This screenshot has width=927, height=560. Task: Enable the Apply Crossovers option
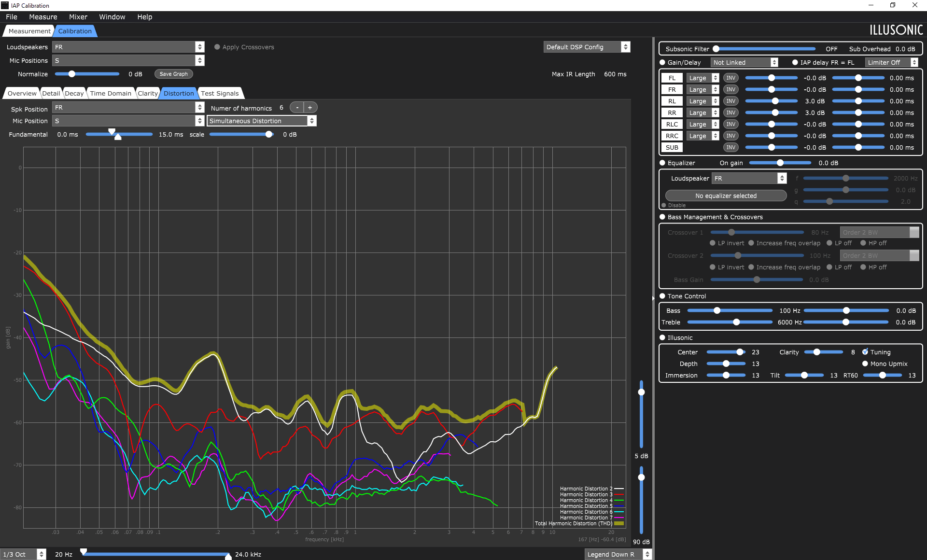coord(217,47)
